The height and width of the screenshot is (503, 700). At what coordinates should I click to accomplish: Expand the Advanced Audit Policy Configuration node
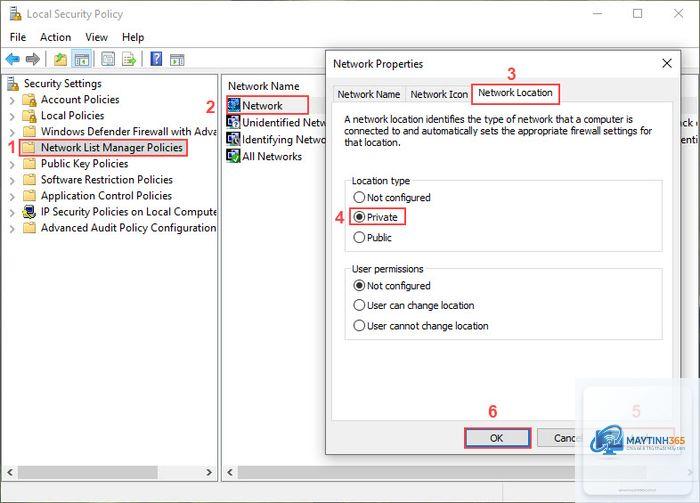coord(12,229)
